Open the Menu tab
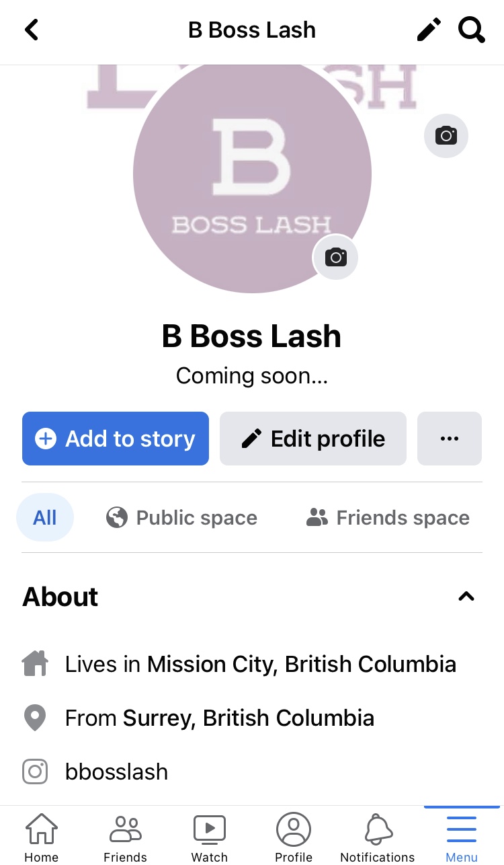Image resolution: width=504 pixels, height=865 pixels. [462, 837]
